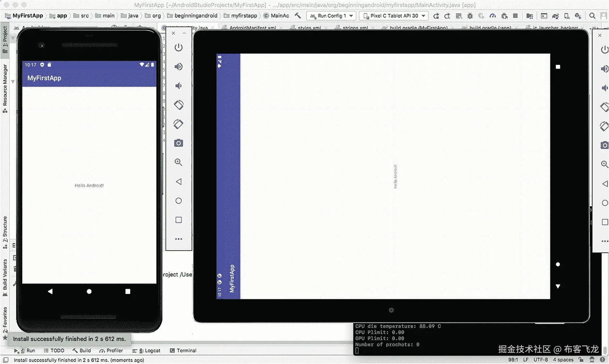Viewport: 609px width, 364px height.
Task: Power off the emulator with the power icon
Action: coord(178,47)
